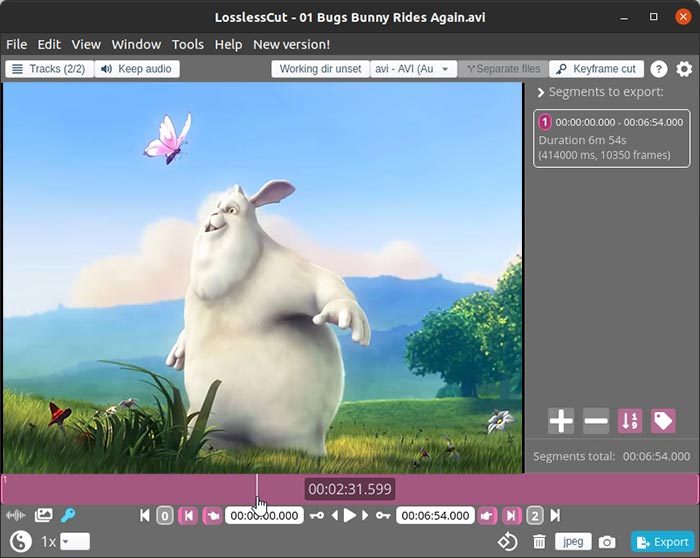The width and height of the screenshot is (700, 558).
Task: Click the Export button
Action: point(662,542)
